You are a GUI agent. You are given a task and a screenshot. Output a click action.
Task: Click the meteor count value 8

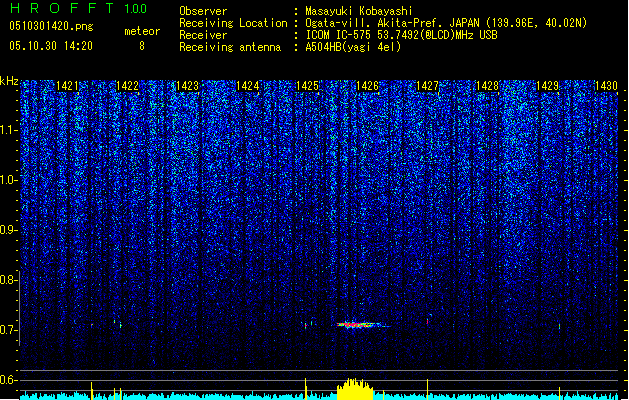142,46
